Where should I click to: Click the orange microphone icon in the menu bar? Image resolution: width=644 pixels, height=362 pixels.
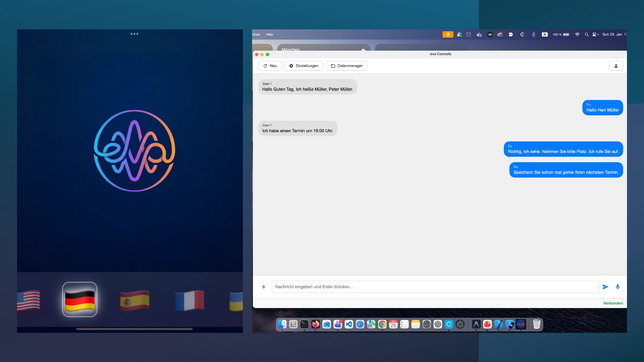pos(447,34)
